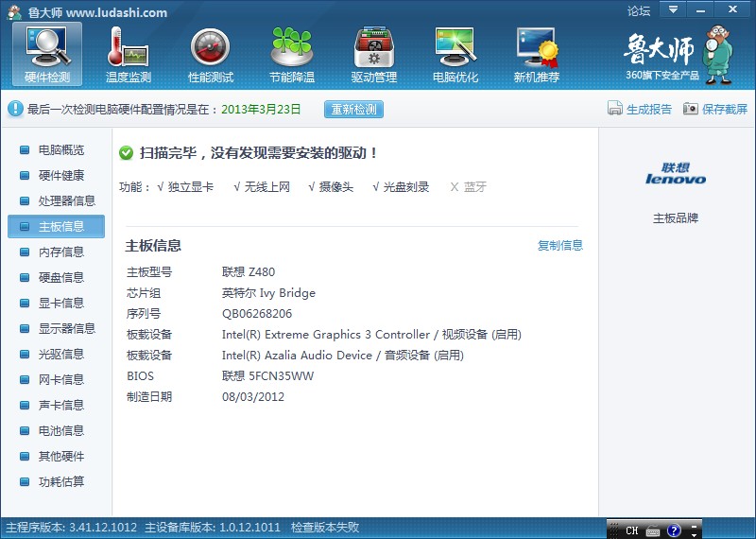
Task: Open the title bar dropdown menu arrow
Action: pyautogui.click(x=673, y=9)
